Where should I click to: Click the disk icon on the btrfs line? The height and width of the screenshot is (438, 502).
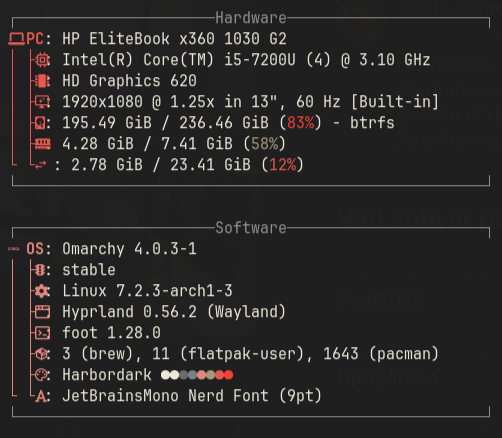41,123
